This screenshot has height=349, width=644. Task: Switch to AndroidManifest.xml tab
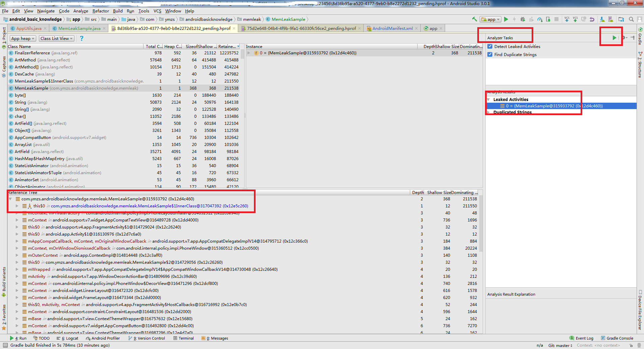click(x=392, y=29)
